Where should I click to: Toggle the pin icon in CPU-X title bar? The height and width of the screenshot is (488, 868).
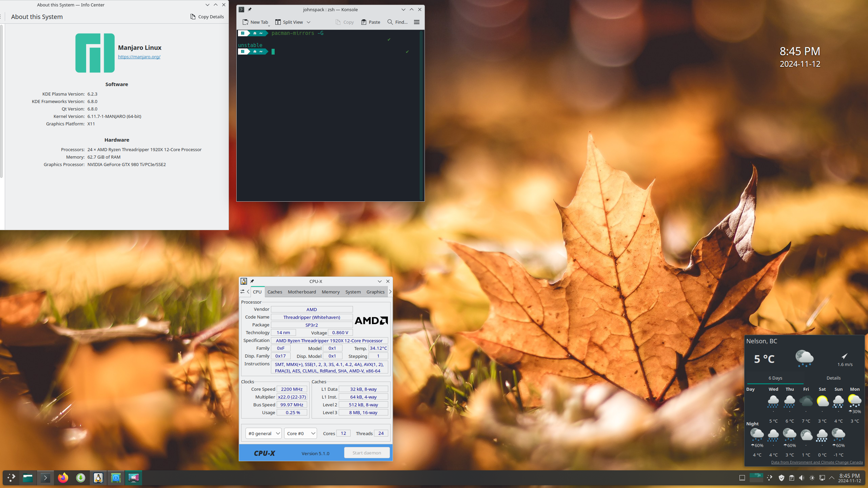point(252,281)
